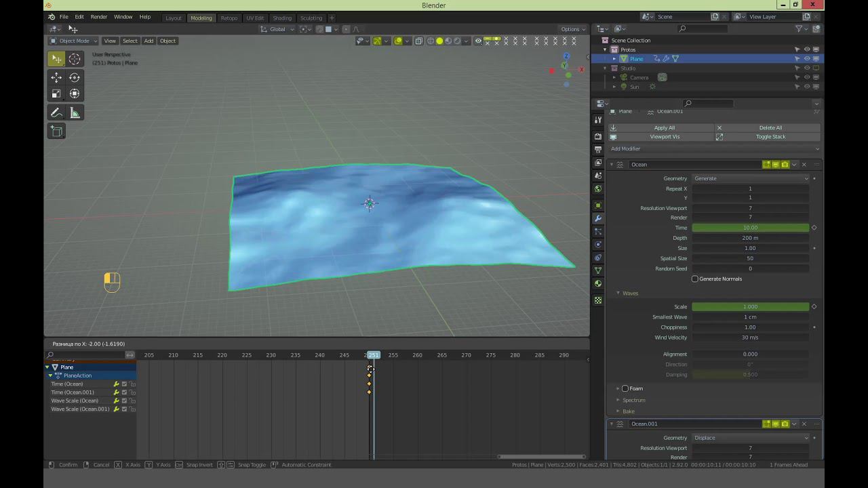Image resolution: width=868 pixels, height=488 pixels.
Task: Switch to the Sculpting workspace tab
Action: tap(311, 18)
